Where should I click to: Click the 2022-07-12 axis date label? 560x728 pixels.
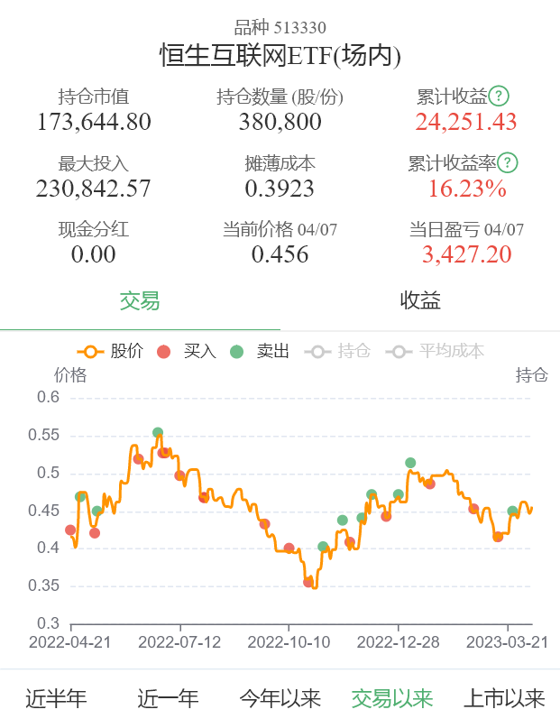point(179,642)
